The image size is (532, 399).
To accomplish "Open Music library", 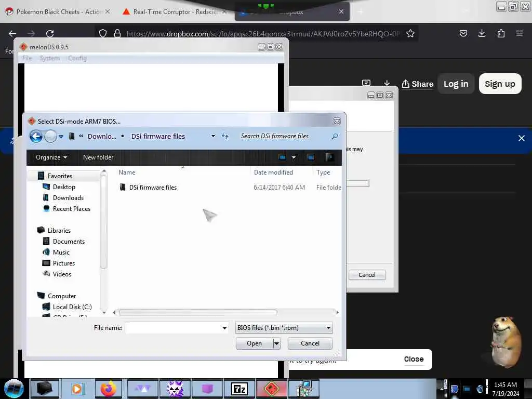I will coord(61,252).
